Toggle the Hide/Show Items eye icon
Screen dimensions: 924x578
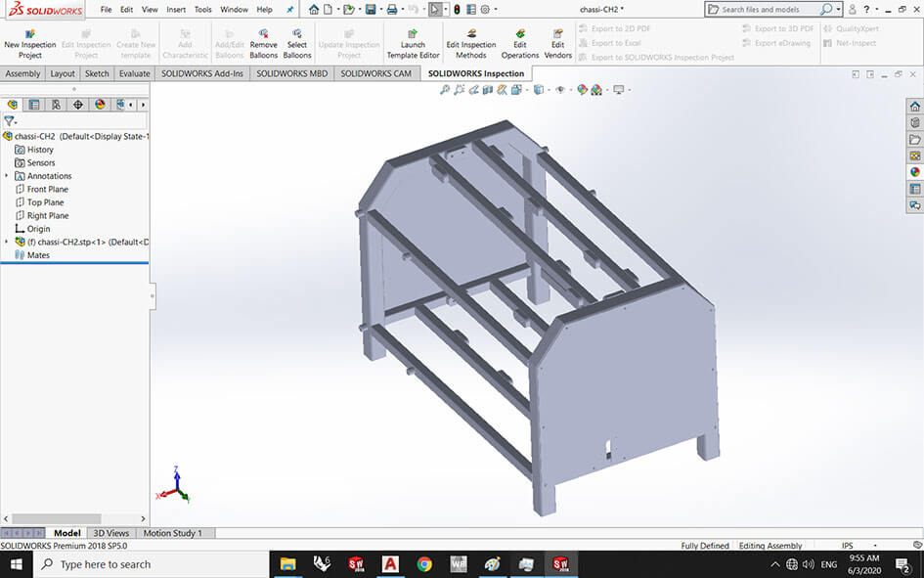pos(560,90)
